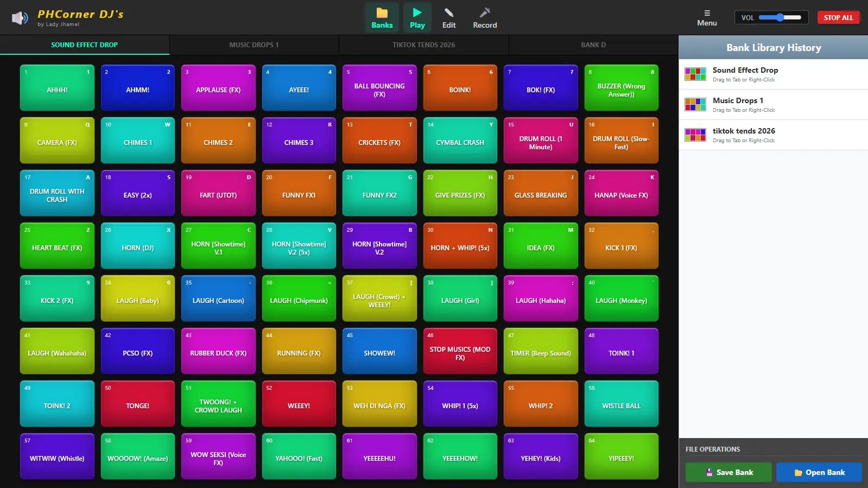Trigger the KICK 2 (FX) pad
This screenshot has height=488, width=868.
coord(57,299)
